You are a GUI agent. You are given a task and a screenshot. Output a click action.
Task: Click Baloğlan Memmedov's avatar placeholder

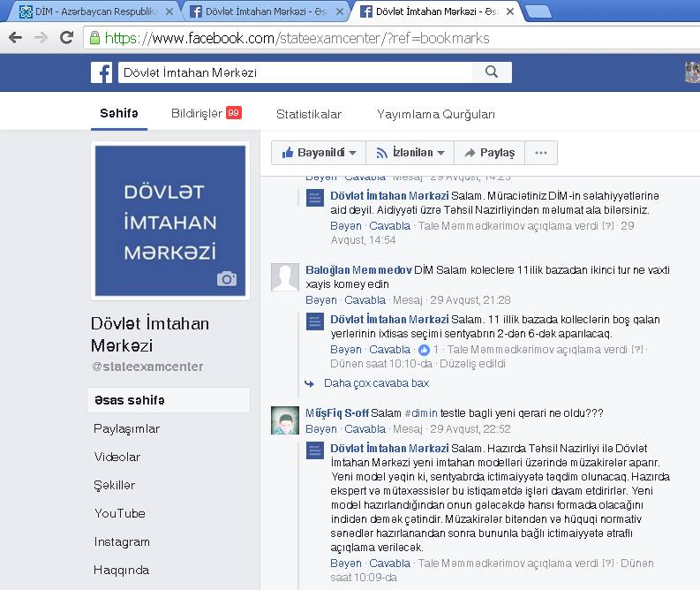click(x=285, y=277)
